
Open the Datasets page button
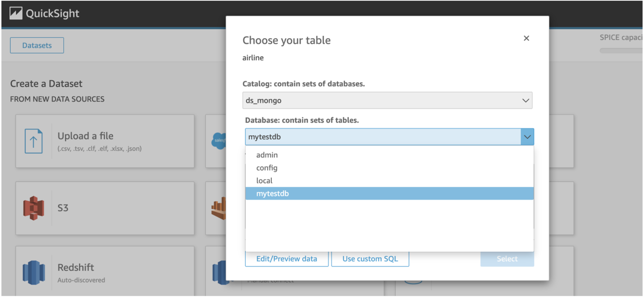click(37, 46)
